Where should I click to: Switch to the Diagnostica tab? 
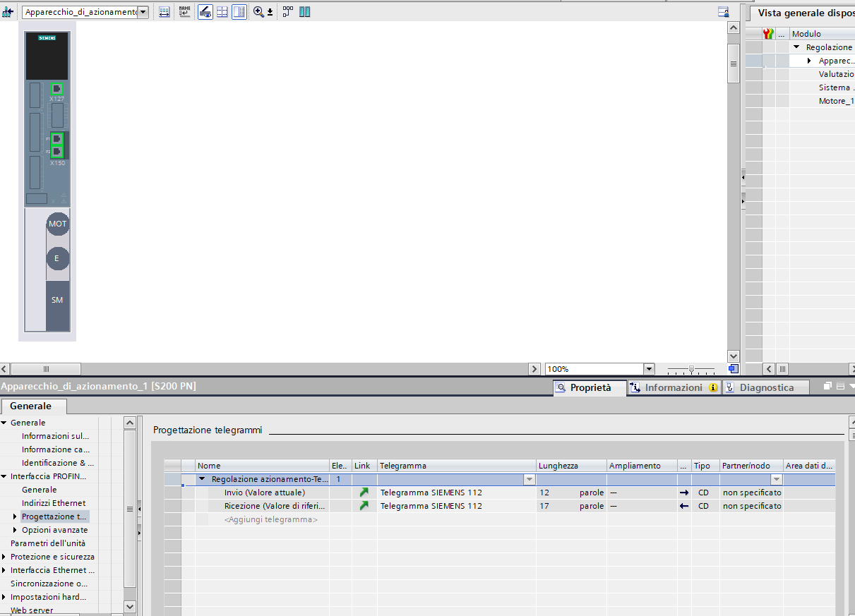click(x=766, y=387)
